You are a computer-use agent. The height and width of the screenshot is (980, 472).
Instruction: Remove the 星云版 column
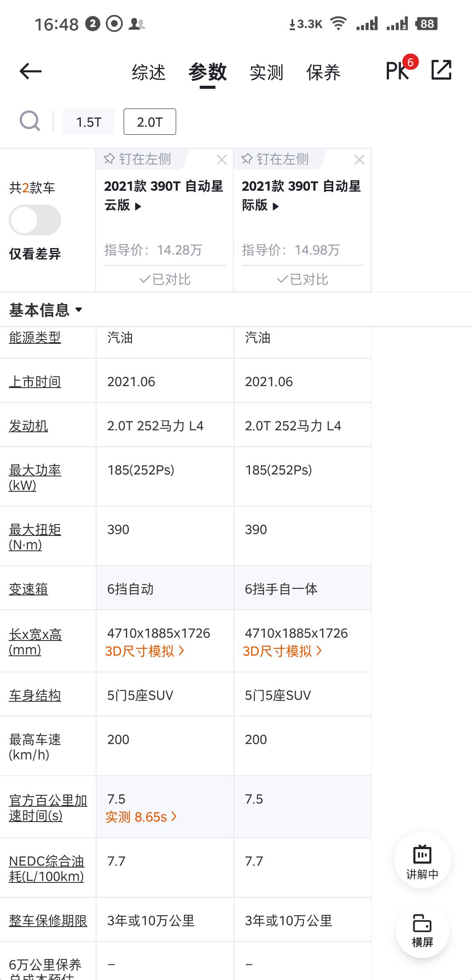click(222, 160)
